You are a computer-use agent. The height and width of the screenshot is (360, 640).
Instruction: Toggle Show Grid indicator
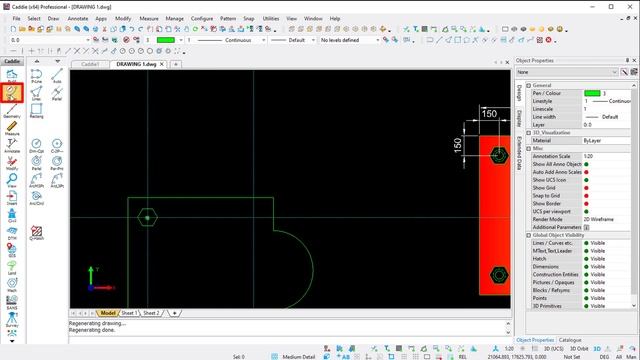(x=586, y=188)
